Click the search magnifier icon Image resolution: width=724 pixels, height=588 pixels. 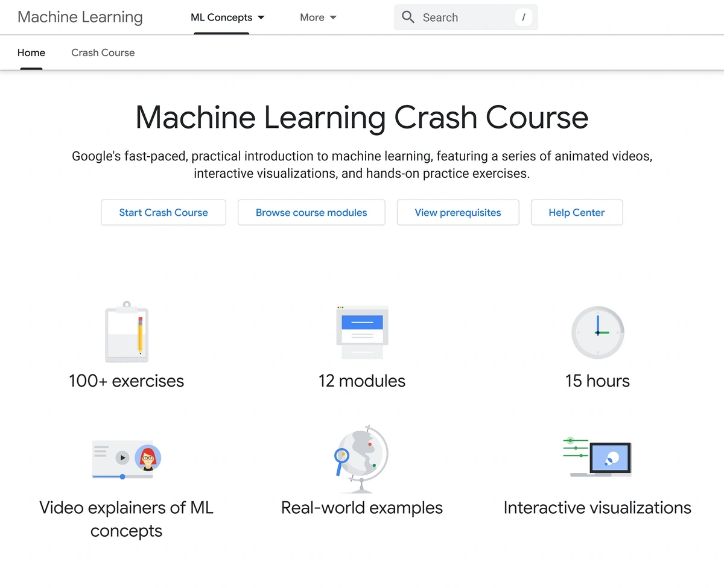[408, 17]
